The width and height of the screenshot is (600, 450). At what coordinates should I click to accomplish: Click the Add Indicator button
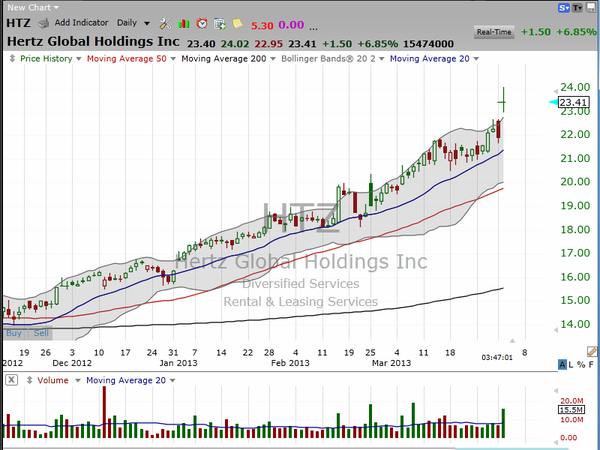pyautogui.click(x=81, y=23)
